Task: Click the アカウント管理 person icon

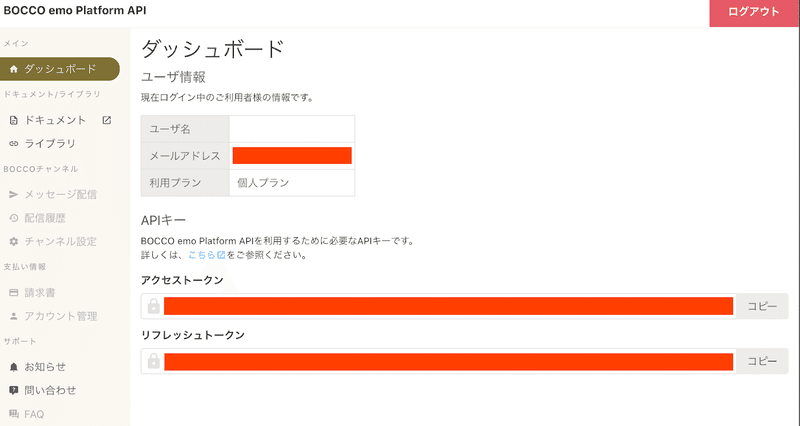Action: 14,316
